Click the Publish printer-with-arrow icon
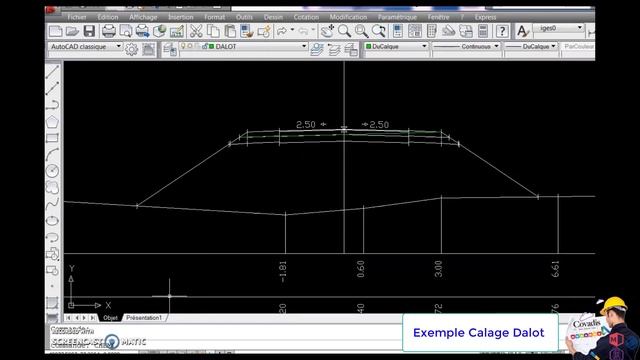The width and height of the screenshot is (640, 360). pyautogui.click(x=142, y=31)
